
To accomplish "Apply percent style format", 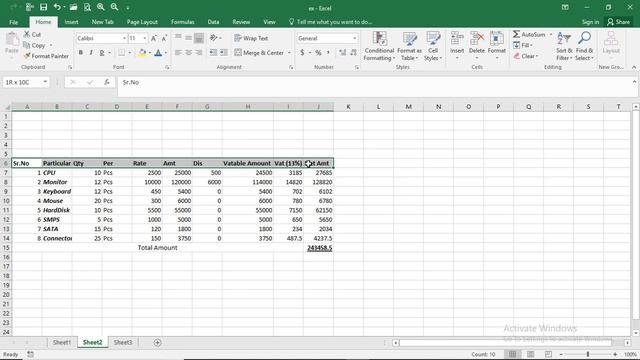I will pos(318,53).
